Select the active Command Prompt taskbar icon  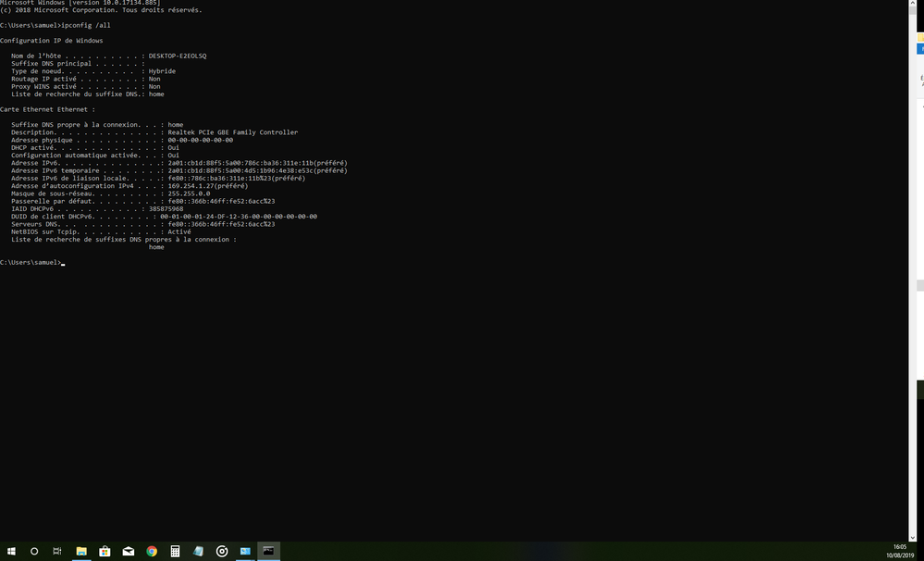point(268,551)
